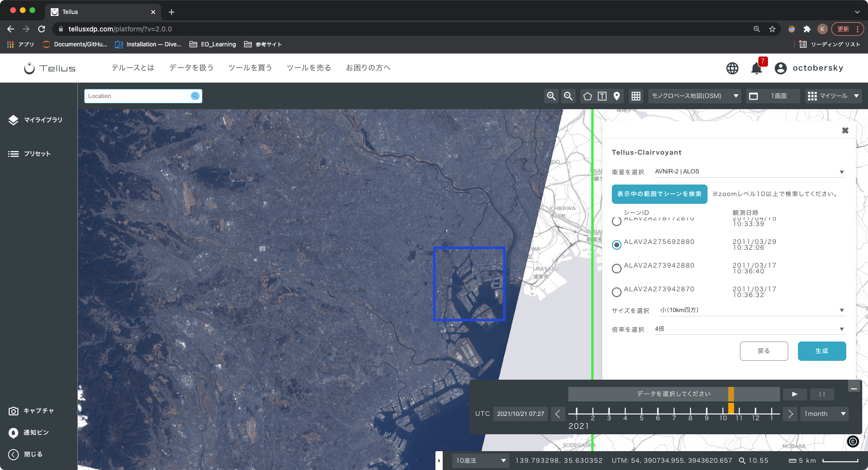
Task: Open the 1month timeline interval dropdown
Action: tap(825, 414)
